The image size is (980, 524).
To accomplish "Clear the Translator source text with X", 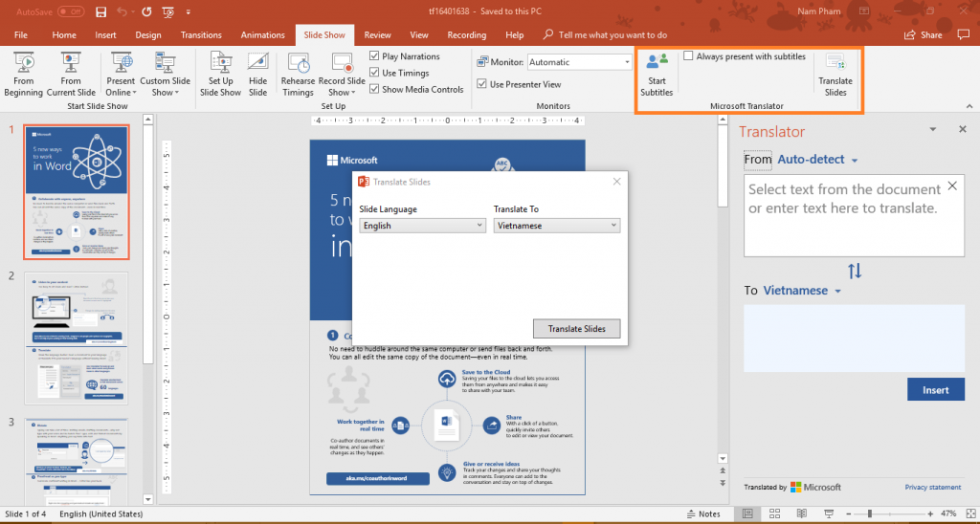I will [x=952, y=186].
